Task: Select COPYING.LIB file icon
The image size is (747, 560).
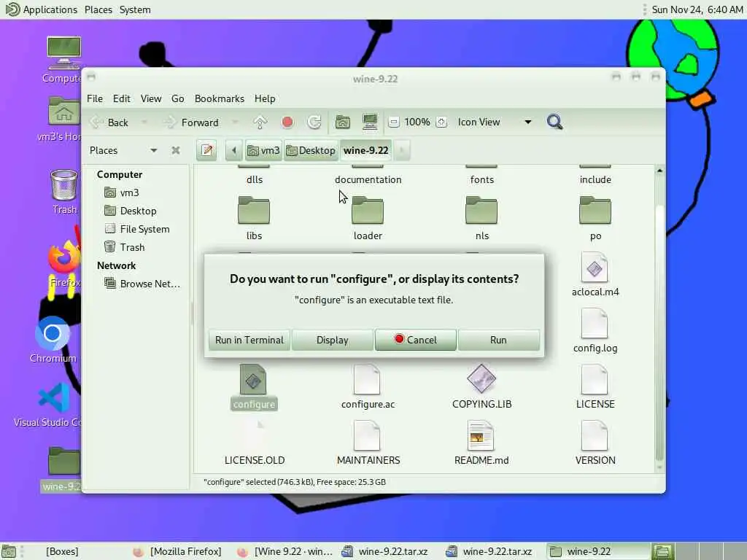Action: click(x=481, y=379)
